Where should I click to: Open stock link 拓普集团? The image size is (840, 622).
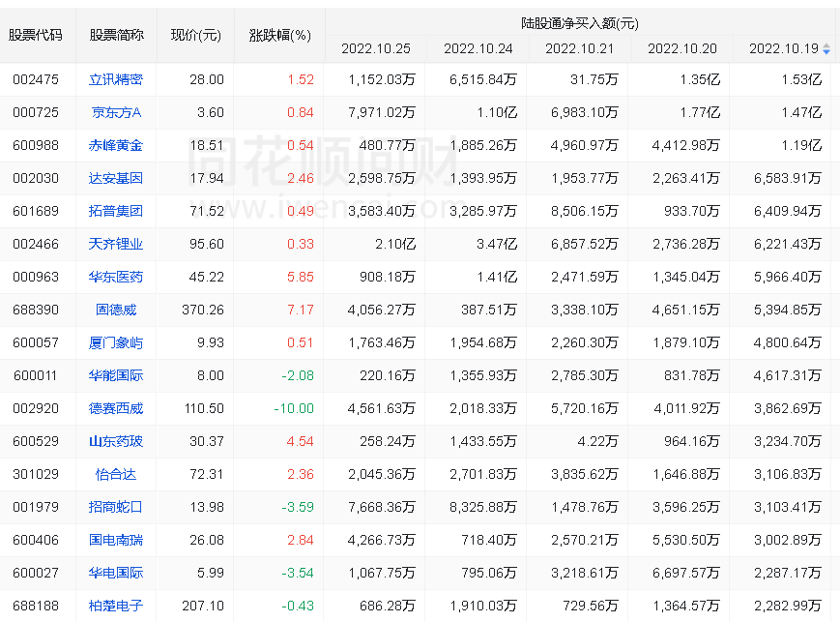[x=116, y=211]
